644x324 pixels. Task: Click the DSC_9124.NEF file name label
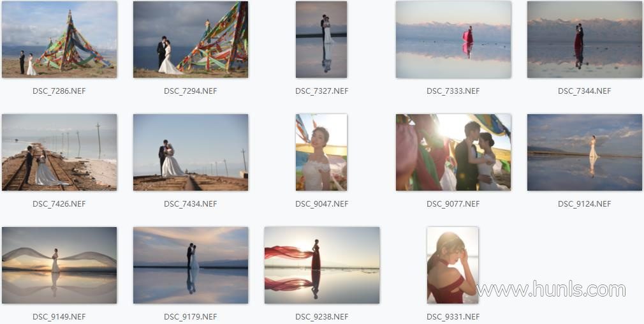tap(585, 203)
